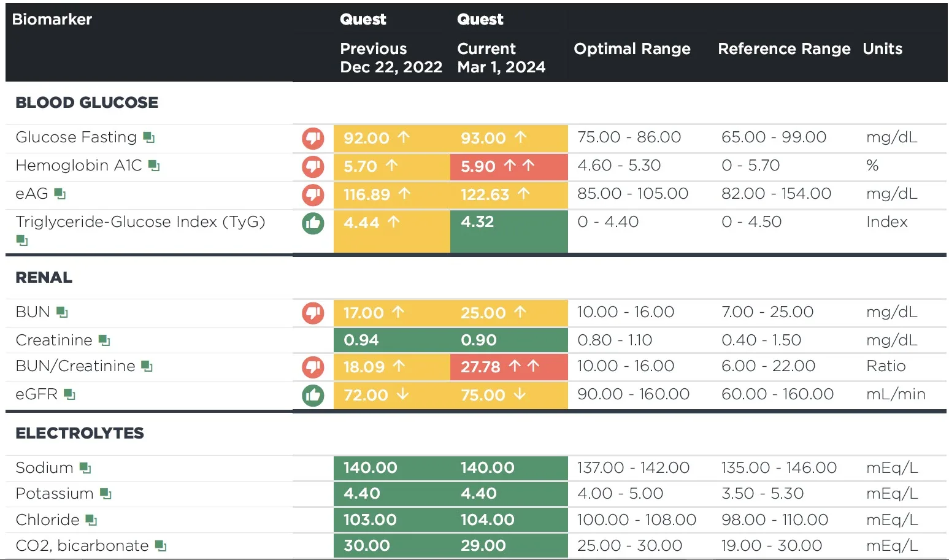Open the info icon next to CO2, bicarbonate
Screen dimensions: 949x560
pos(161,545)
